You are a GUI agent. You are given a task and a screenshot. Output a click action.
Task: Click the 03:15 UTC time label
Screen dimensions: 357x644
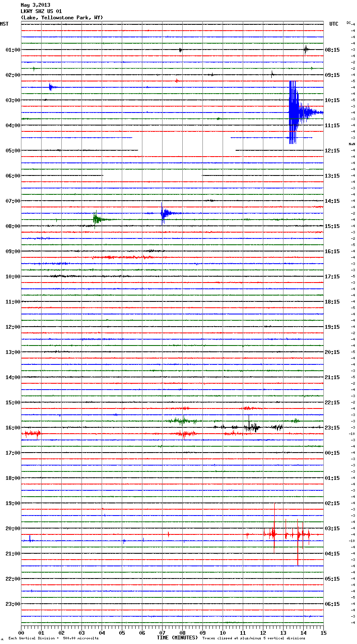tap(332, 529)
